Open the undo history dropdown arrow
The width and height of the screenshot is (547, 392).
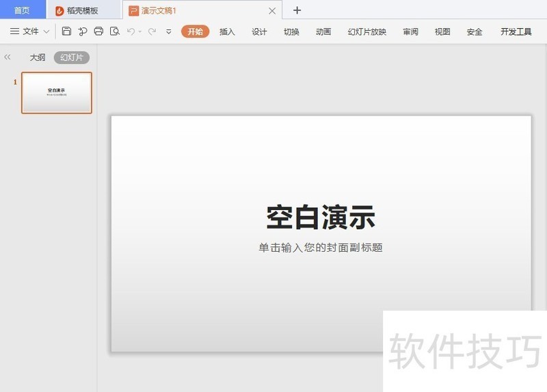click(140, 31)
